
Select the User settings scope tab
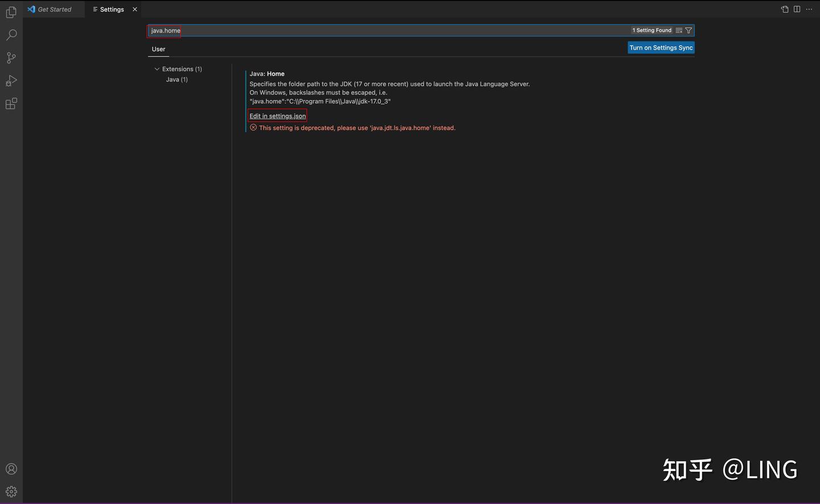point(158,49)
